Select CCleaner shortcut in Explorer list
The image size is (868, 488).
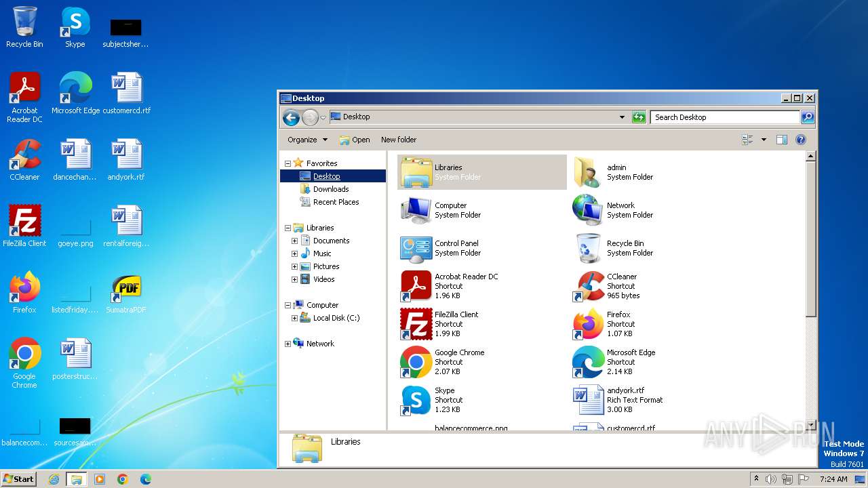click(588, 286)
